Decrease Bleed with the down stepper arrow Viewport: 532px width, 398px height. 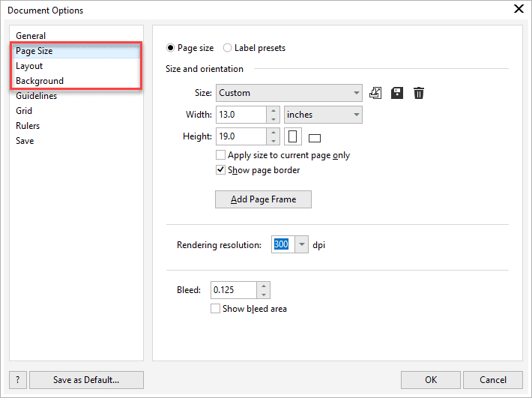264,295
